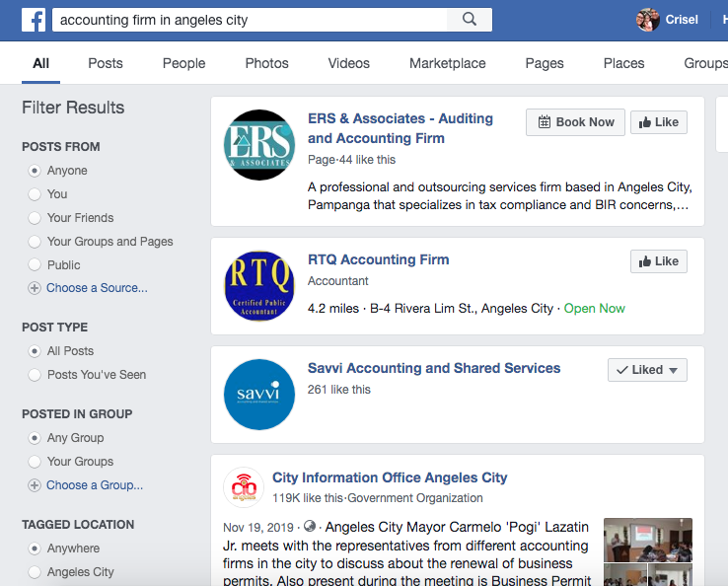Image resolution: width=728 pixels, height=586 pixels.
Task: Switch to the People tab
Action: [x=183, y=63]
